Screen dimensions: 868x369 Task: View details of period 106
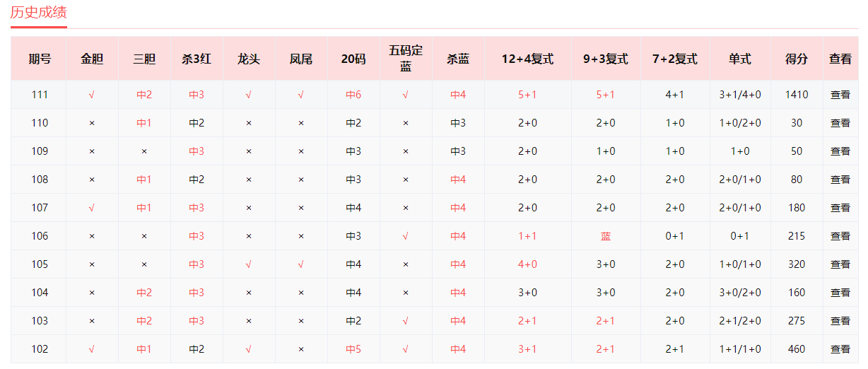coord(840,236)
